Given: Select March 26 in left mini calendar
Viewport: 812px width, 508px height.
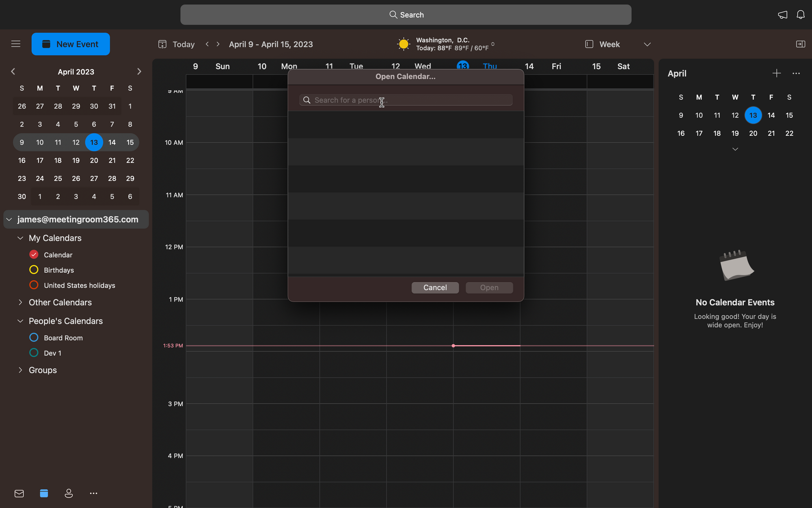Looking at the screenshot, I should (22, 106).
